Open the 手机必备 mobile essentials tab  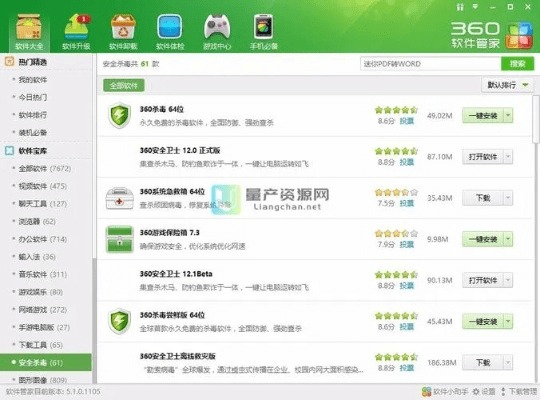[263, 32]
